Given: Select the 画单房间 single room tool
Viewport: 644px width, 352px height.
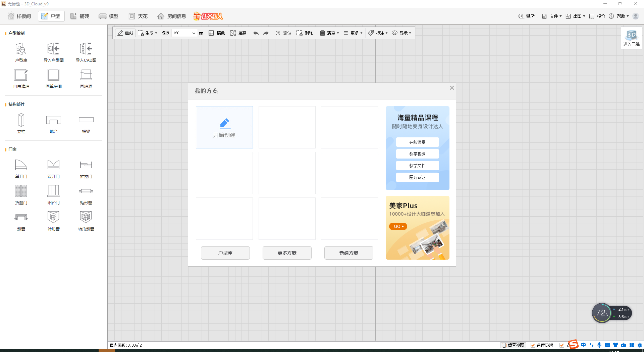Looking at the screenshot, I should pyautogui.click(x=54, y=79).
